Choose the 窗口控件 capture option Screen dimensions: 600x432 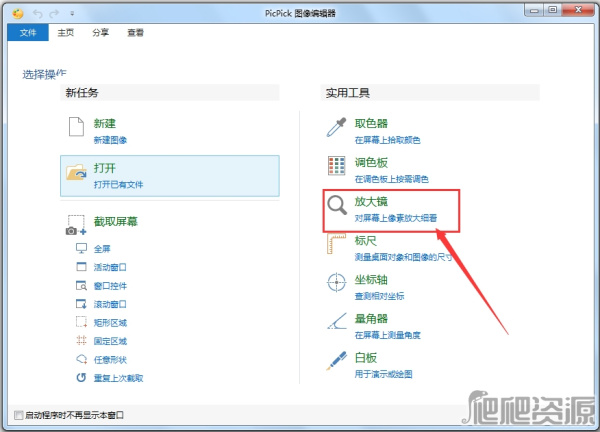pos(110,286)
